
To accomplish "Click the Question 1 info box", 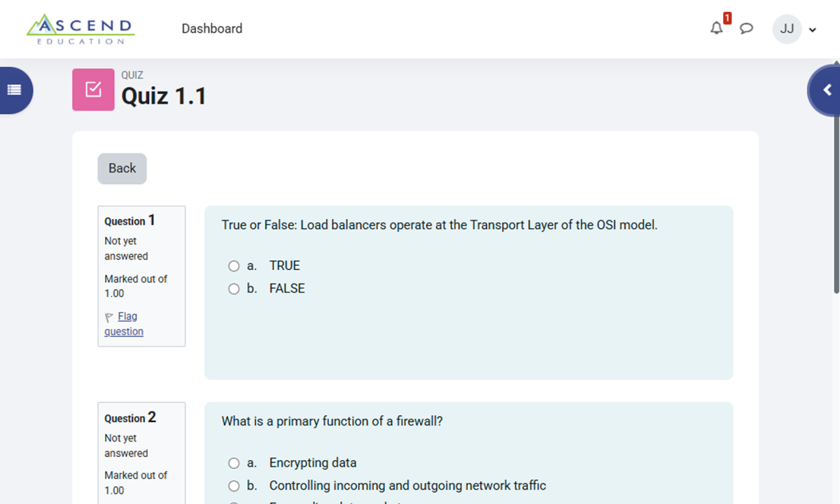I will coord(141,276).
